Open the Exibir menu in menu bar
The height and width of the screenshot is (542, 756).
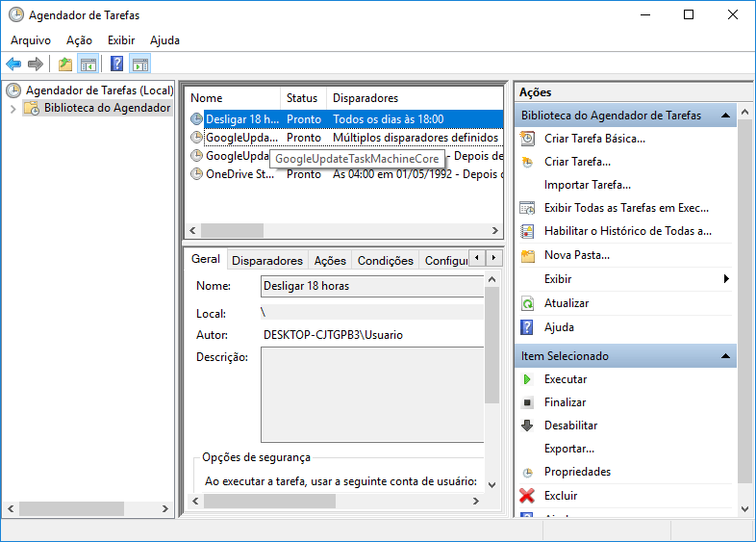(121, 40)
